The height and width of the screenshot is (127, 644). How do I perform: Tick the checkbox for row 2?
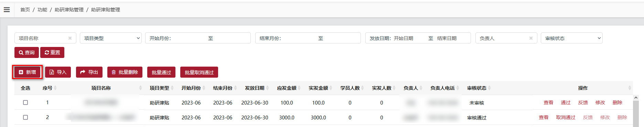(25, 117)
